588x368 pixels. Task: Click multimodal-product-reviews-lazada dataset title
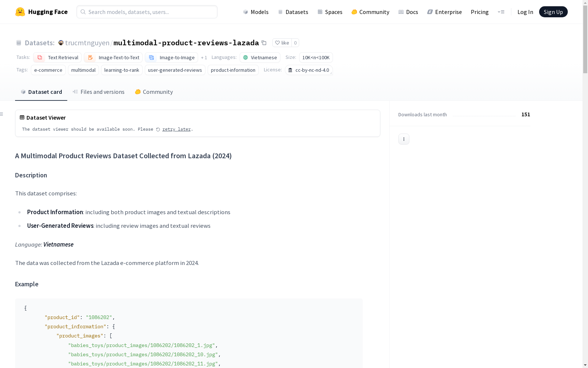[x=186, y=43]
